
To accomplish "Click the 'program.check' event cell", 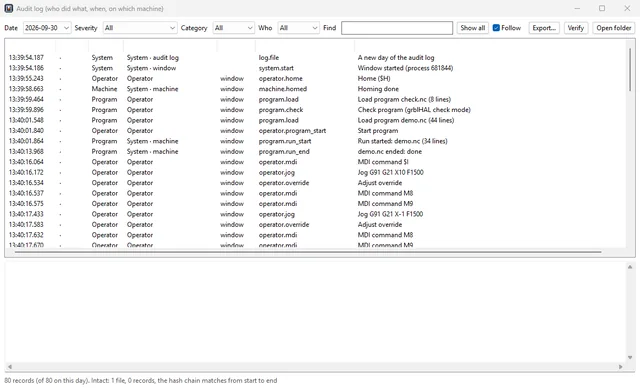I will click(x=281, y=110).
